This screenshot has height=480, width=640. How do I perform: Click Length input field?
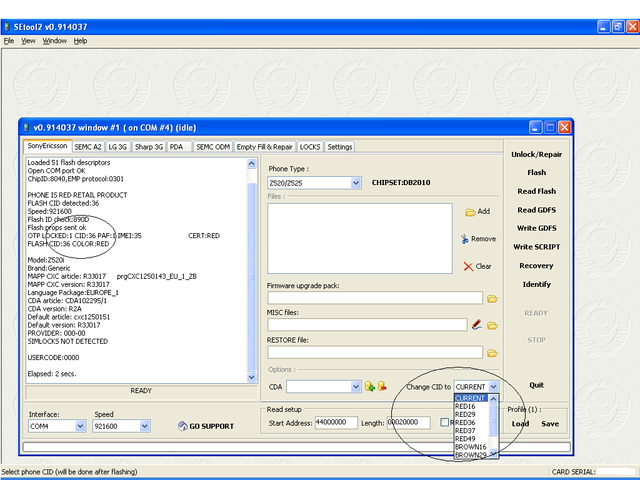(x=408, y=422)
